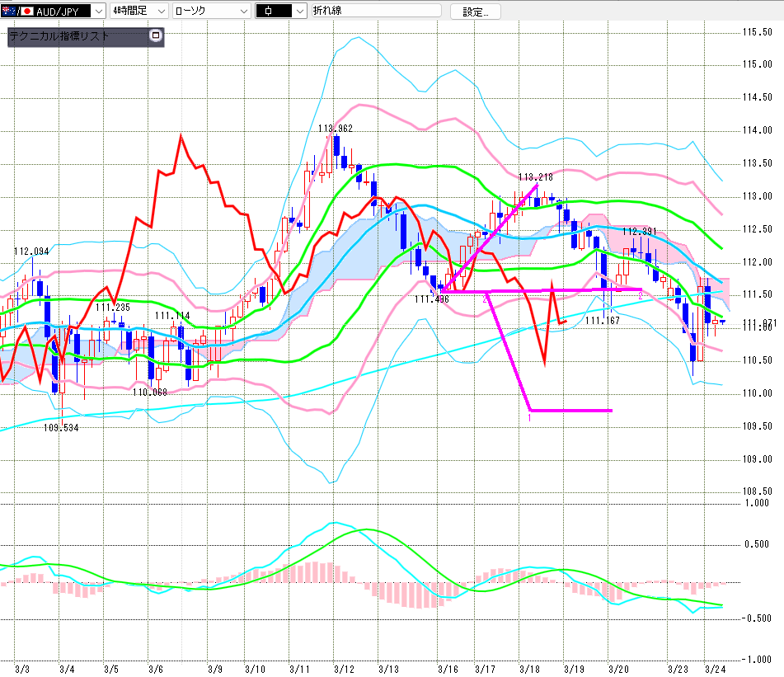784x677 pixels.
Task: Select the magenta marker labeled 1
Action: tap(529, 418)
